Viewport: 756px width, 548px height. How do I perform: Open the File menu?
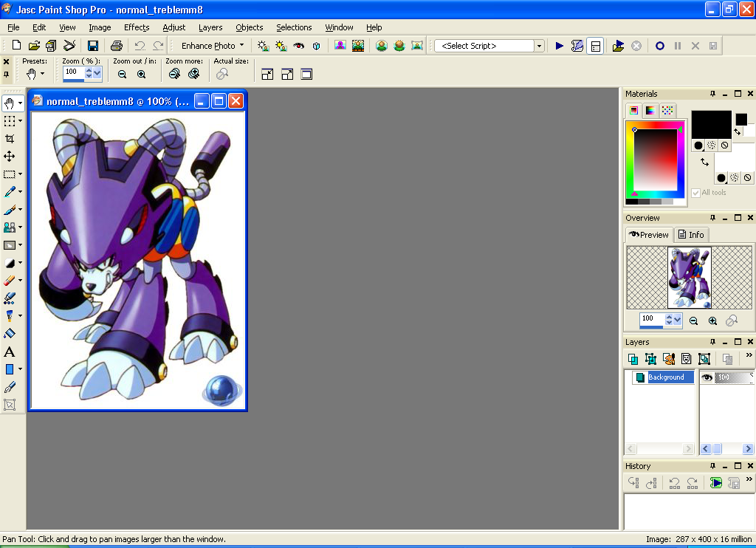tap(13, 27)
